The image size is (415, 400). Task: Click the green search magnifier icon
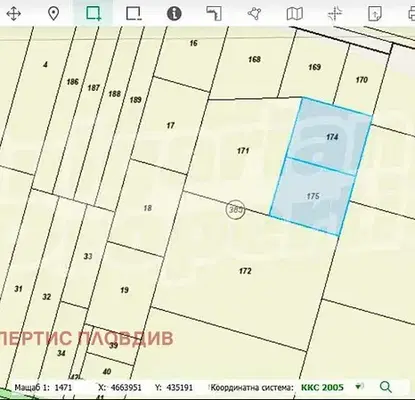[386, 387]
